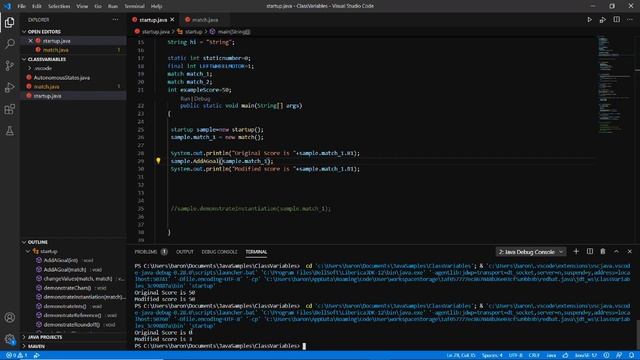This screenshot has width=640, height=360.
Task: Open the terminal selector Java Debug Console dropdown
Action: 531,252
